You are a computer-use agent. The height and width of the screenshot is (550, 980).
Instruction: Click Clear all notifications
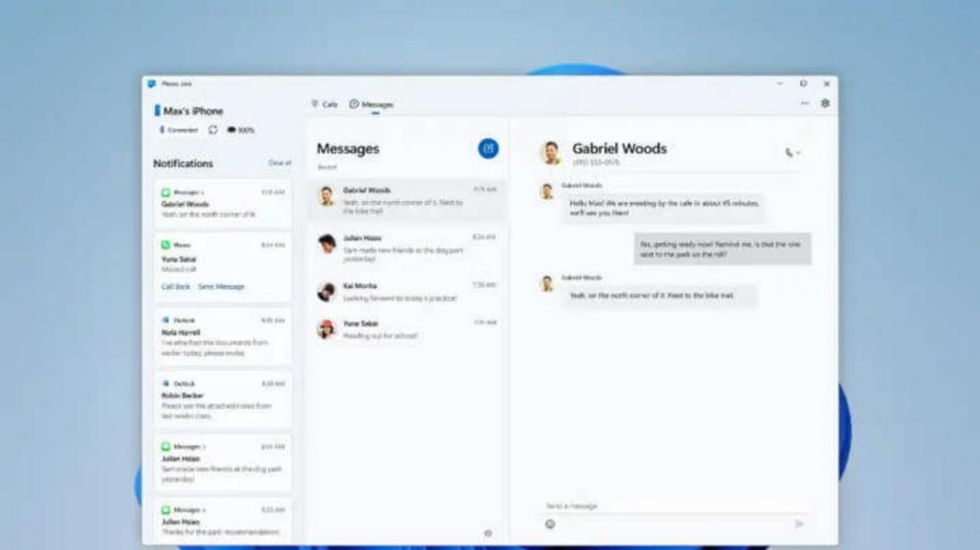(279, 163)
